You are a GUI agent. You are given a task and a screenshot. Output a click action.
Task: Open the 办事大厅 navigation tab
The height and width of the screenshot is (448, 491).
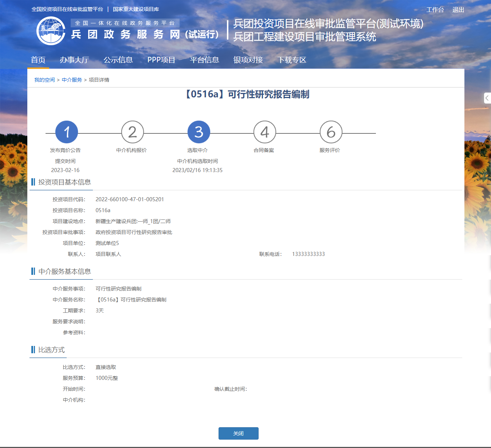[x=74, y=60]
